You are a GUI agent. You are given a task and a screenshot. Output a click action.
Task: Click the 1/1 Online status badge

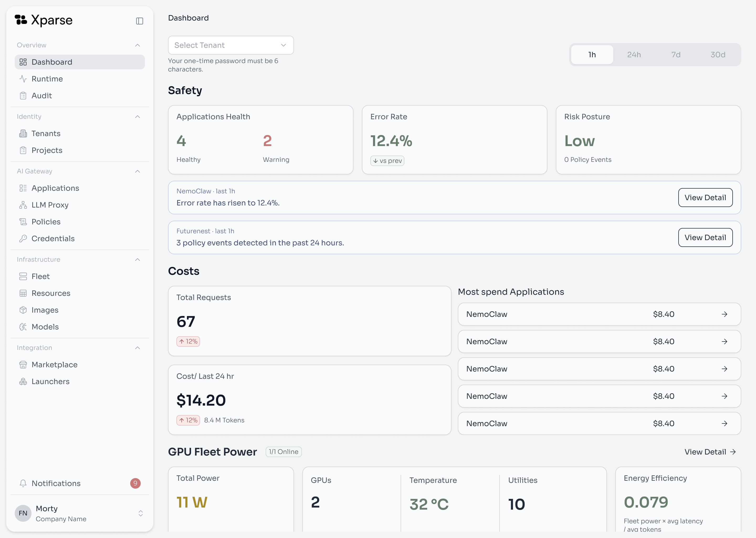click(x=283, y=452)
